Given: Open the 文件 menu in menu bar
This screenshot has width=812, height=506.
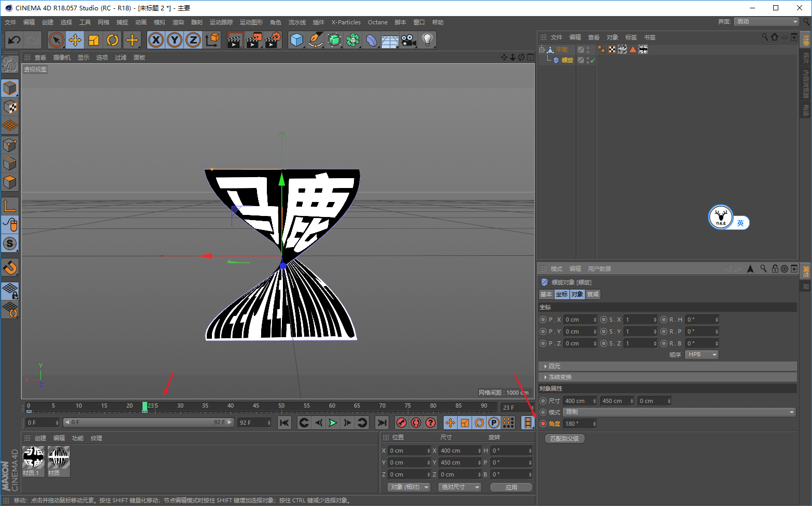Looking at the screenshot, I should [10, 22].
